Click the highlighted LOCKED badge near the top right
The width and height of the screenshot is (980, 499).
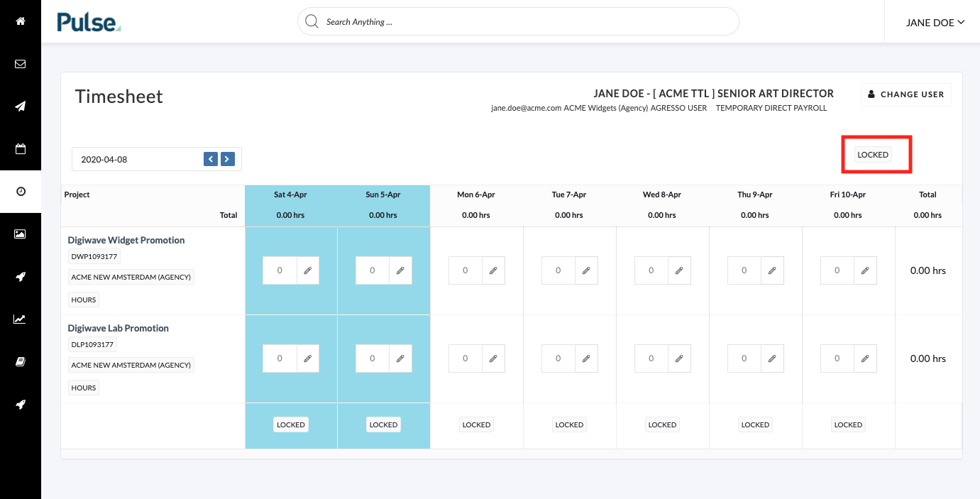point(873,155)
